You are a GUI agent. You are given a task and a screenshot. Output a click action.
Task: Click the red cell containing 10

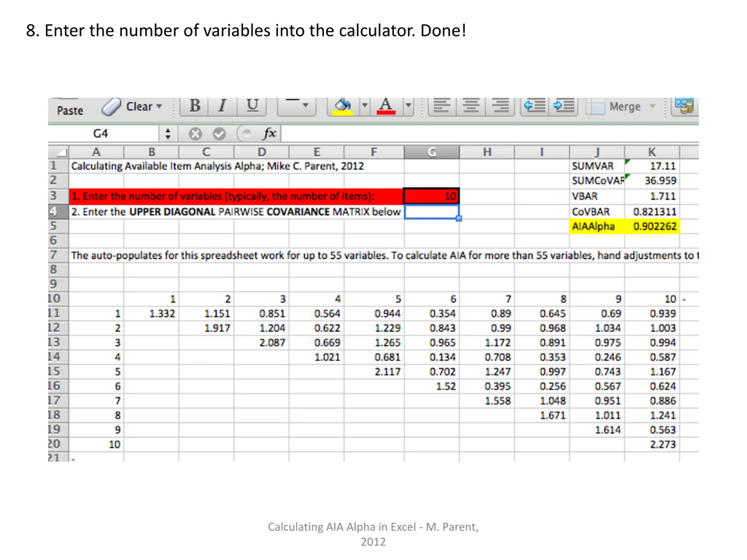click(432, 196)
